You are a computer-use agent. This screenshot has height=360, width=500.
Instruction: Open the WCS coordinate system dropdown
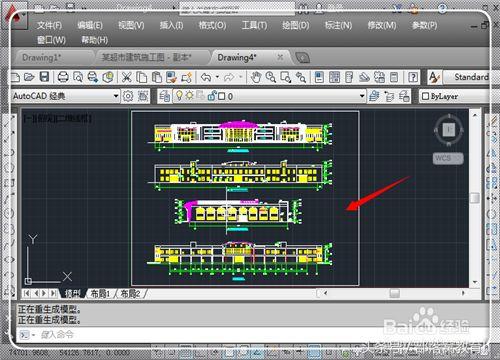coord(448,158)
